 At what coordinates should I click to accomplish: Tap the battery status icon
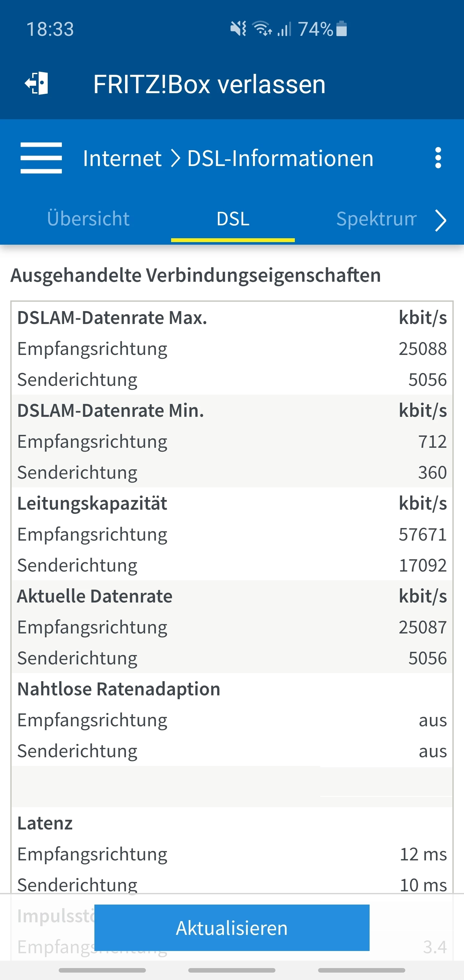coord(342,29)
